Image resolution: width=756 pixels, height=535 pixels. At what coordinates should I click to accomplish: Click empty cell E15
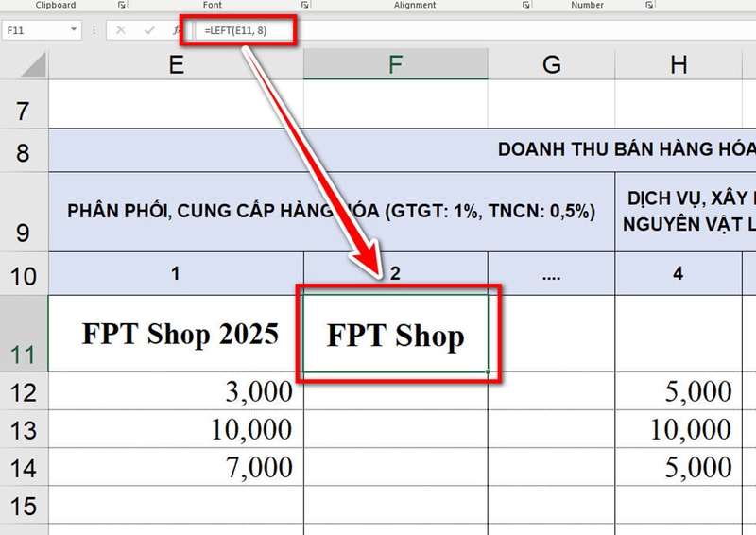click(x=176, y=505)
